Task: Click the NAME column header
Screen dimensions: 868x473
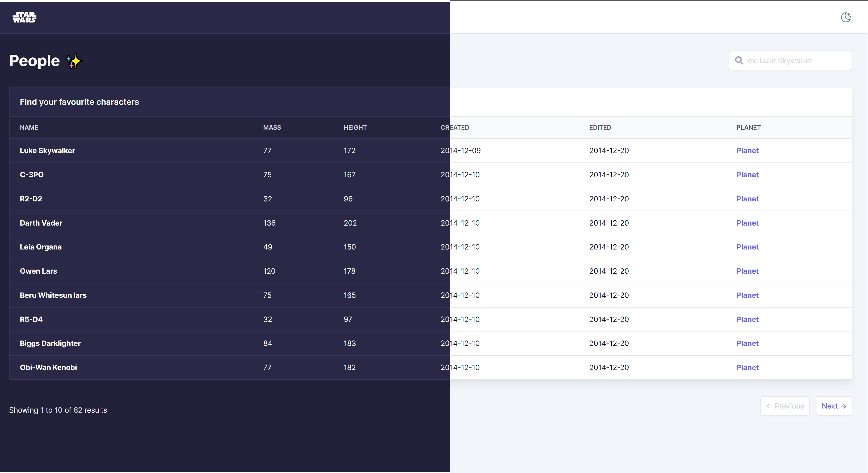Action: pos(29,128)
